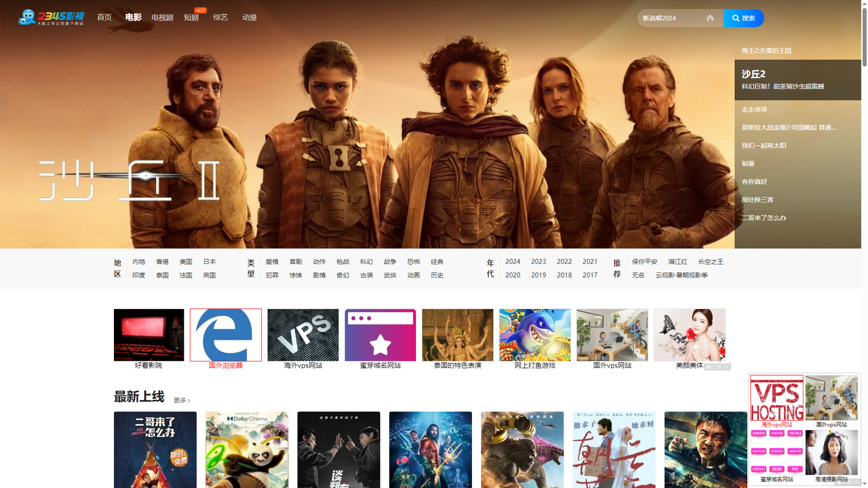This screenshot has height=488, width=868.
Task: Open the highlighted 沙丘2 banner entry
Action: click(797, 80)
